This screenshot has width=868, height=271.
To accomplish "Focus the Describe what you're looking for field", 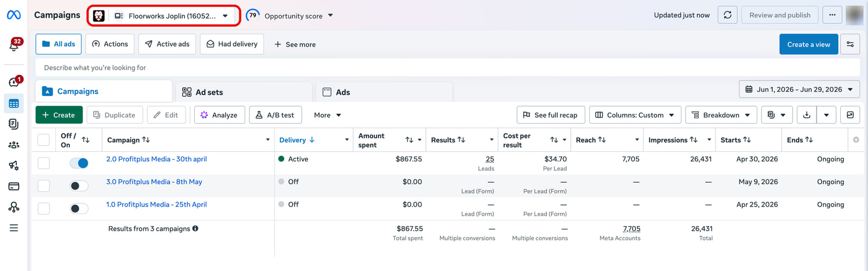I will click(448, 68).
